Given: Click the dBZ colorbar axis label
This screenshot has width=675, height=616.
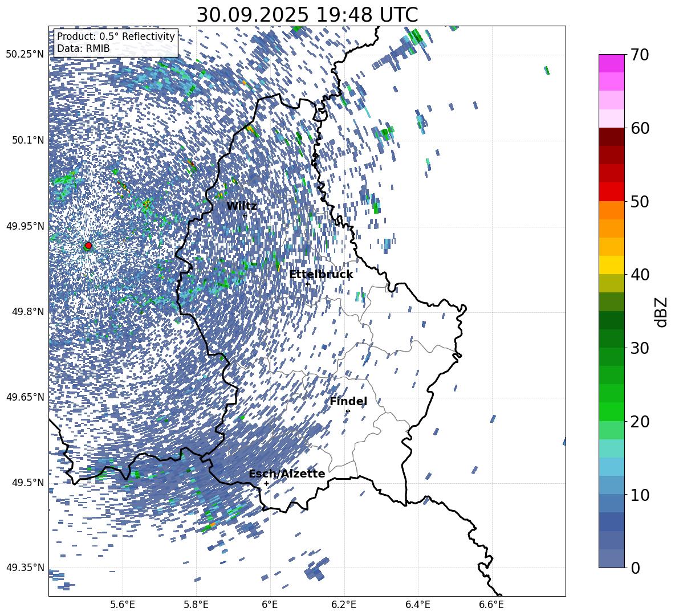Looking at the screenshot, I should 662,312.
